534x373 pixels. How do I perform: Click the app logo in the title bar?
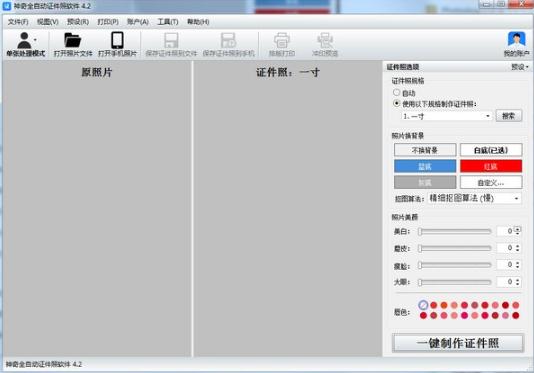pyautogui.click(x=7, y=6)
